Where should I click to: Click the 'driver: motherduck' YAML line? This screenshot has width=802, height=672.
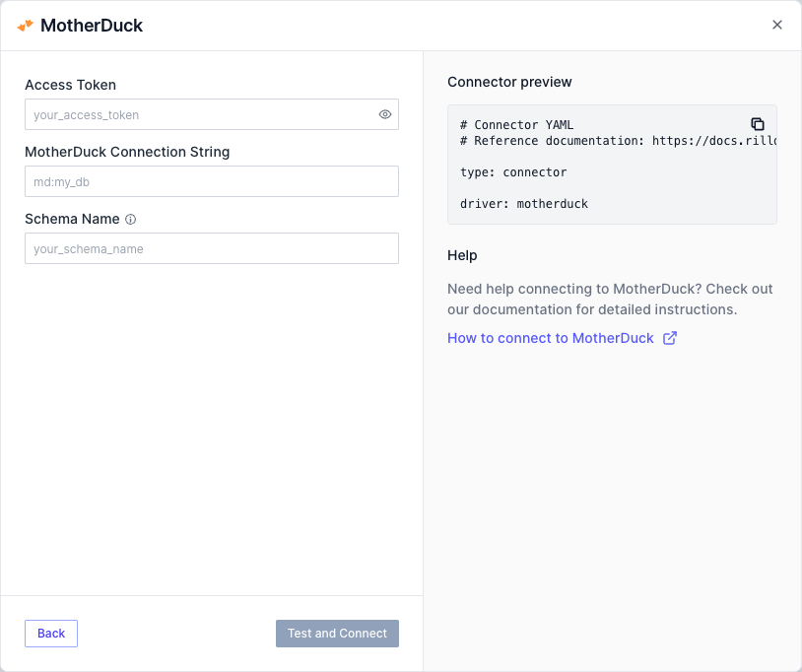[x=524, y=204]
